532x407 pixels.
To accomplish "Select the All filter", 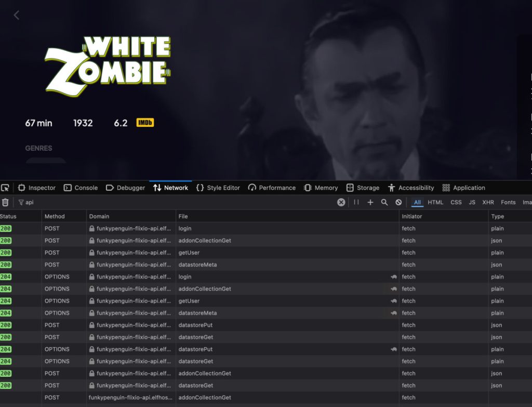I will (x=417, y=202).
